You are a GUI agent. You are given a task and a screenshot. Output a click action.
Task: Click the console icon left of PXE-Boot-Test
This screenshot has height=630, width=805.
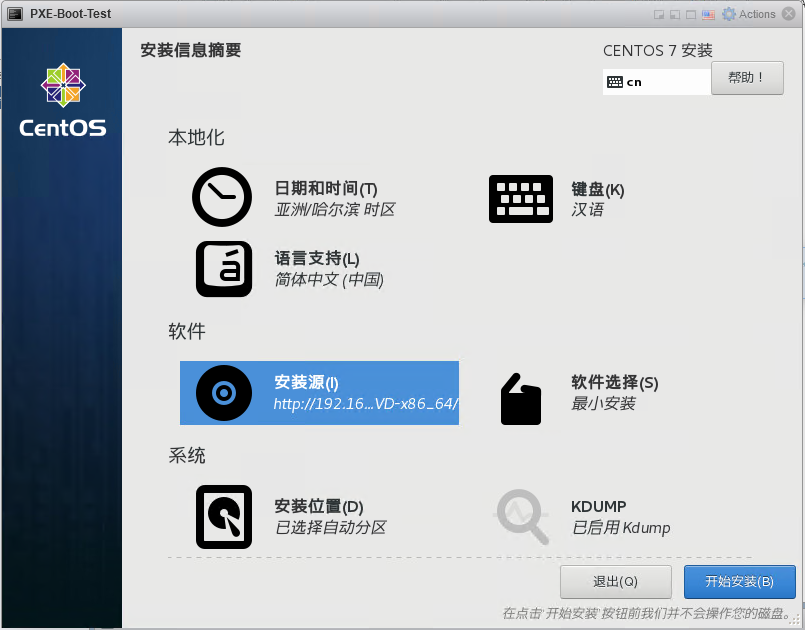15,14
